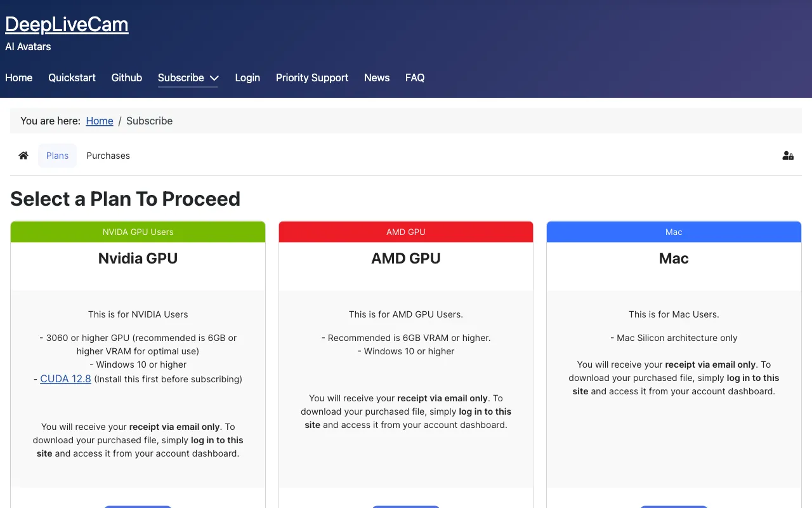Click the 'Mac Silicon architecture only' line
This screenshot has width=812, height=508.
click(674, 338)
